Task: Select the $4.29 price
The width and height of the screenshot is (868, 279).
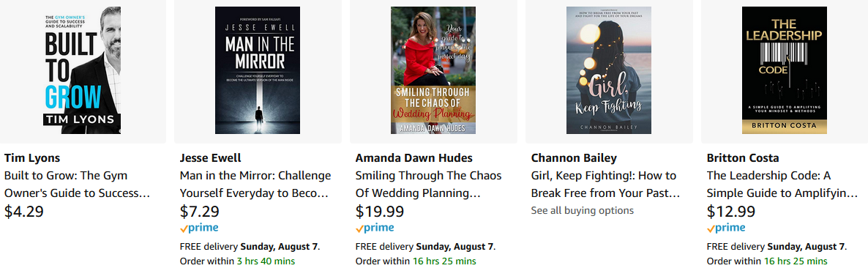Action: point(24,212)
